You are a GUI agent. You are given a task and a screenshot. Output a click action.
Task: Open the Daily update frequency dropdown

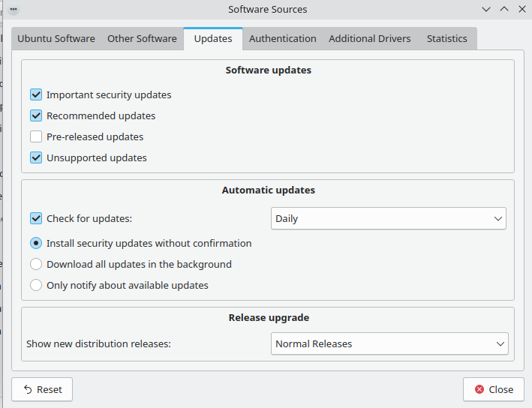pos(389,218)
